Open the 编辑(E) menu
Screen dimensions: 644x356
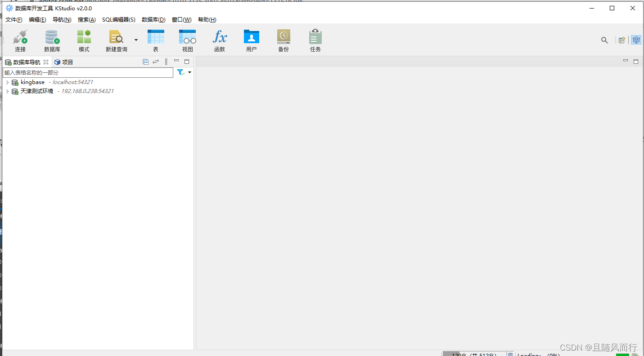point(37,20)
